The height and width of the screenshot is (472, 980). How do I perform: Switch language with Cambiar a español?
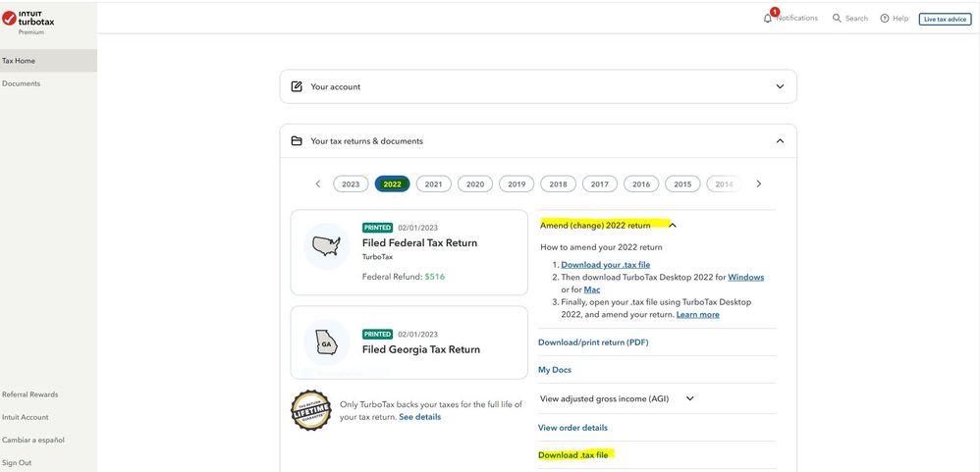33,441
